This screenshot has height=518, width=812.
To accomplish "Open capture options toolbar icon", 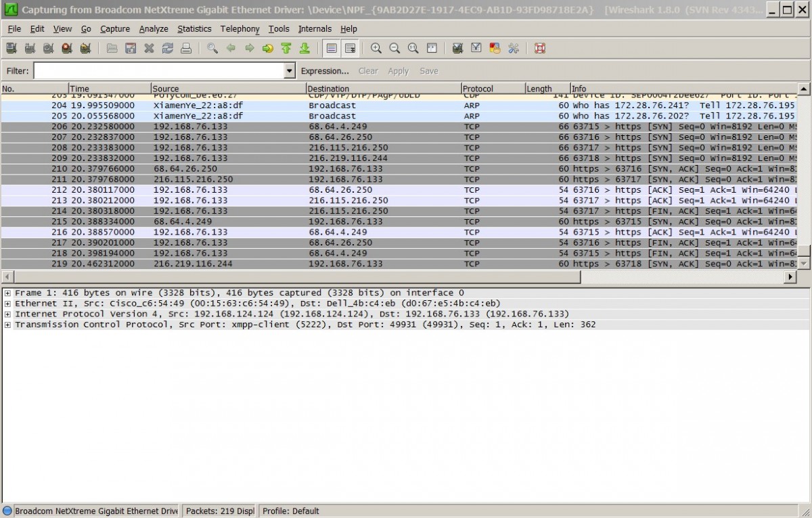I will (x=30, y=49).
